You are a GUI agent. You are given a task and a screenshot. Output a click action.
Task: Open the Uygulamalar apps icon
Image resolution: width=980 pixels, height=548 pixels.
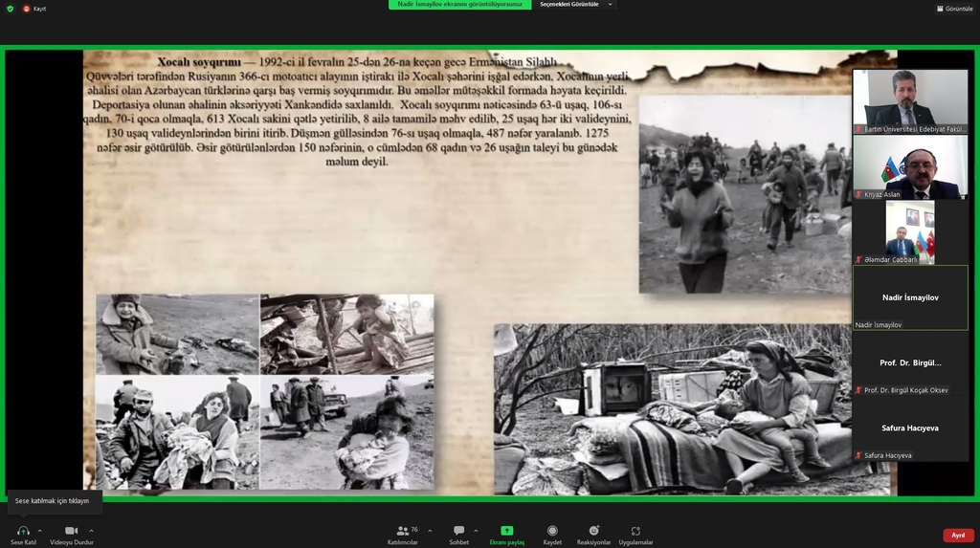point(635,531)
